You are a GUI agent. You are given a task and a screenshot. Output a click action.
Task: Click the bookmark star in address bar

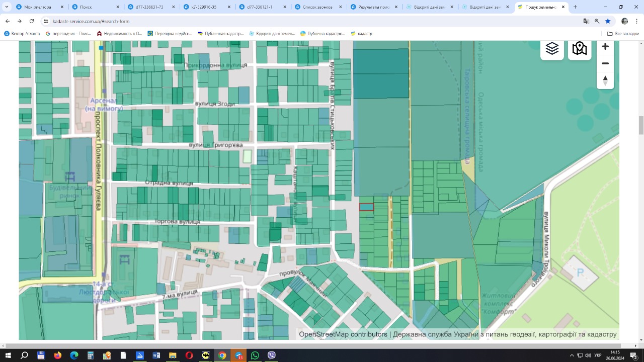pos(608,21)
